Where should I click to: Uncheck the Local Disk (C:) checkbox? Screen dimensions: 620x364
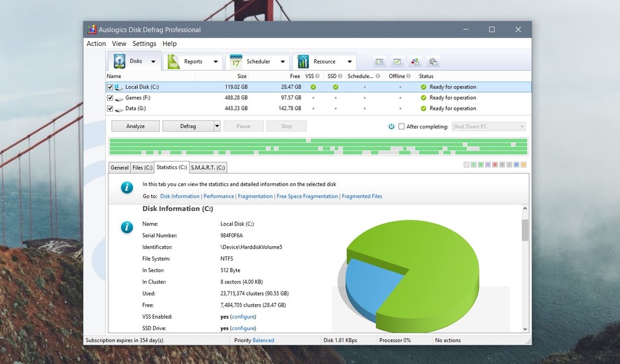(x=110, y=87)
